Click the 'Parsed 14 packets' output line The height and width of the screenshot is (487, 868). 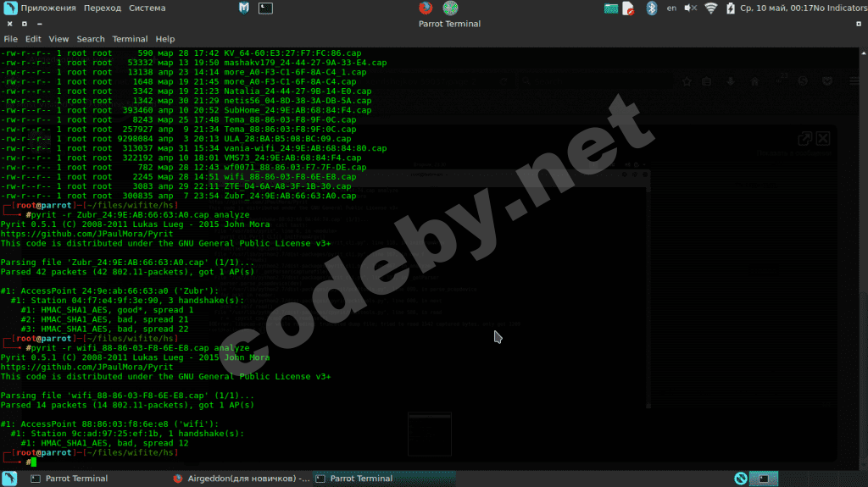pyautogui.click(x=127, y=405)
